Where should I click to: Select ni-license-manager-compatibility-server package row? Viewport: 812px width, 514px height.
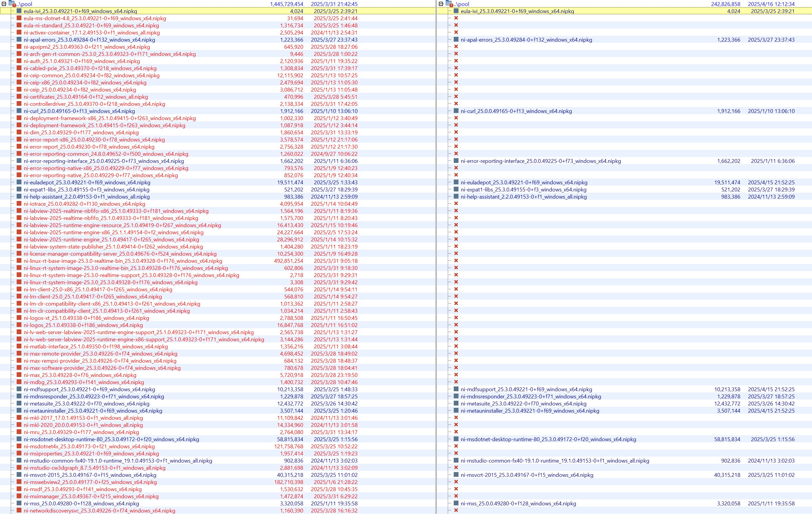pos(120,254)
